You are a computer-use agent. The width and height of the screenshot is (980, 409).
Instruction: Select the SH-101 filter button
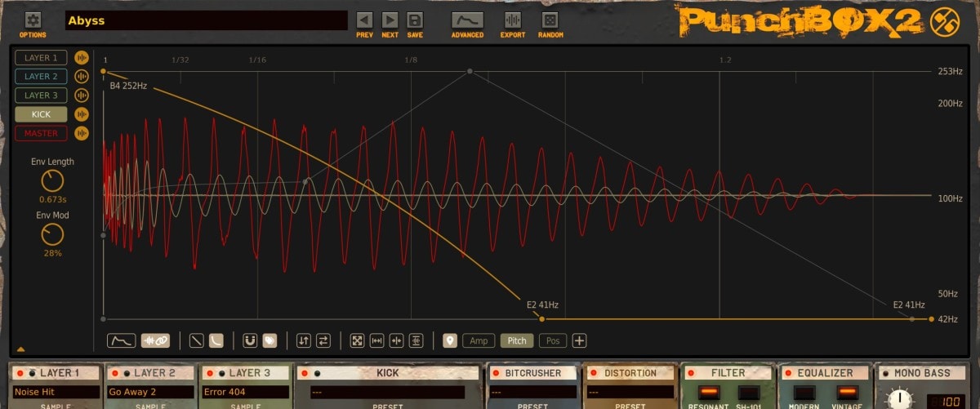click(x=748, y=393)
